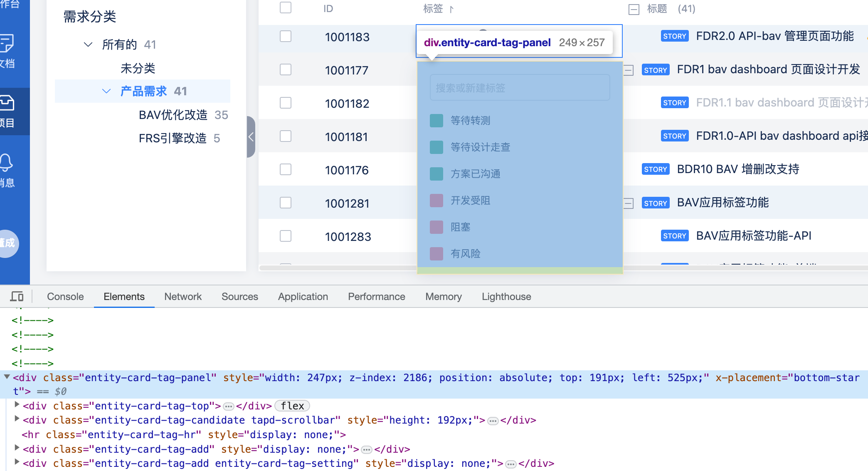Check the box for row 1001182

(x=286, y=103)
